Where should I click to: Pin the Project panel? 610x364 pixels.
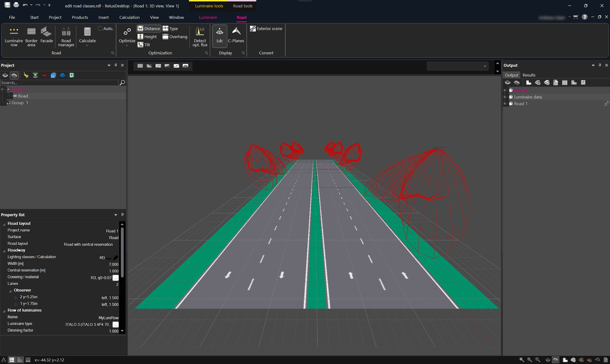[116, 65]
